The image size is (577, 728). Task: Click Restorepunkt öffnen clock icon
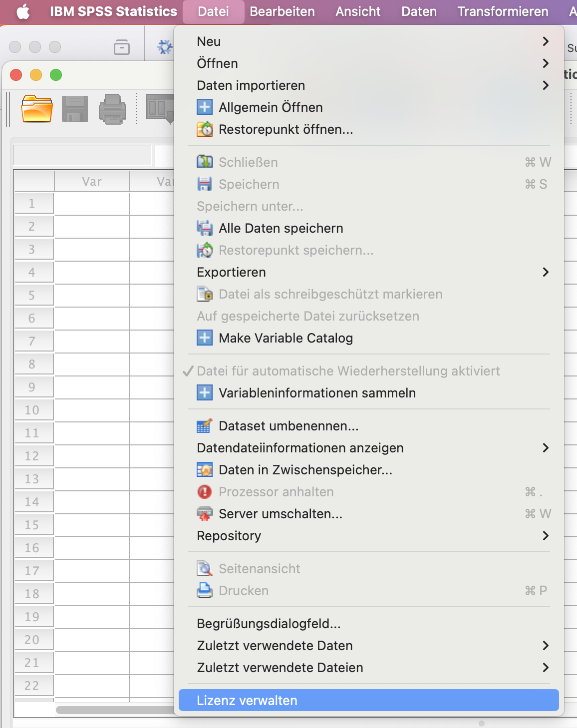point(204,129)
